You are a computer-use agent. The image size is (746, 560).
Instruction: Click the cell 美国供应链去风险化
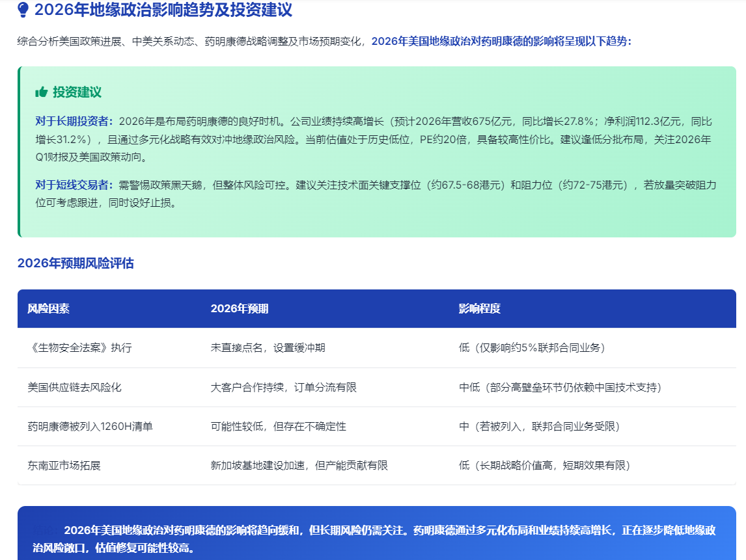(74, 388)
